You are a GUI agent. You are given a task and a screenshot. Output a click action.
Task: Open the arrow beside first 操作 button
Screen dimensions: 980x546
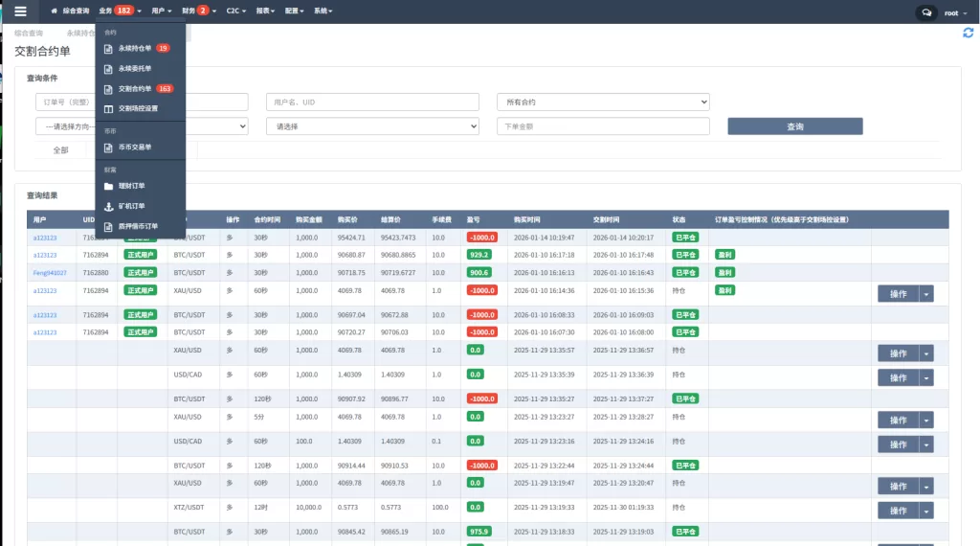(x=925, y=294)
